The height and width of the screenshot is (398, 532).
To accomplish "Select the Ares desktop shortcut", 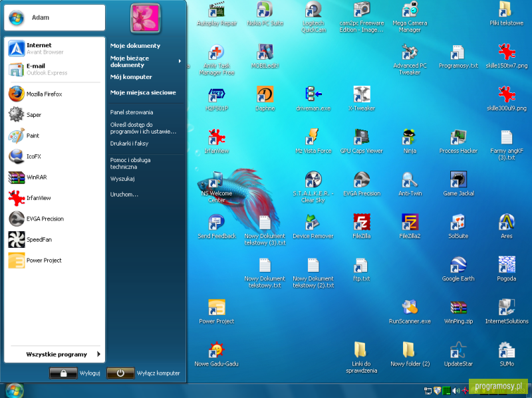I will click(x=506, y=227).
